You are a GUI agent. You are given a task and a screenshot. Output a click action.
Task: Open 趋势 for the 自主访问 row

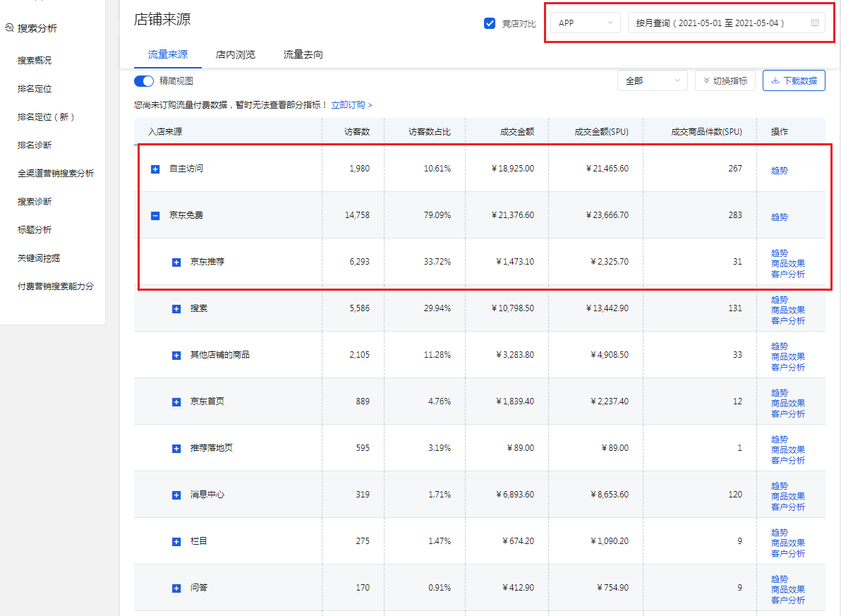(x=780, y=171)
